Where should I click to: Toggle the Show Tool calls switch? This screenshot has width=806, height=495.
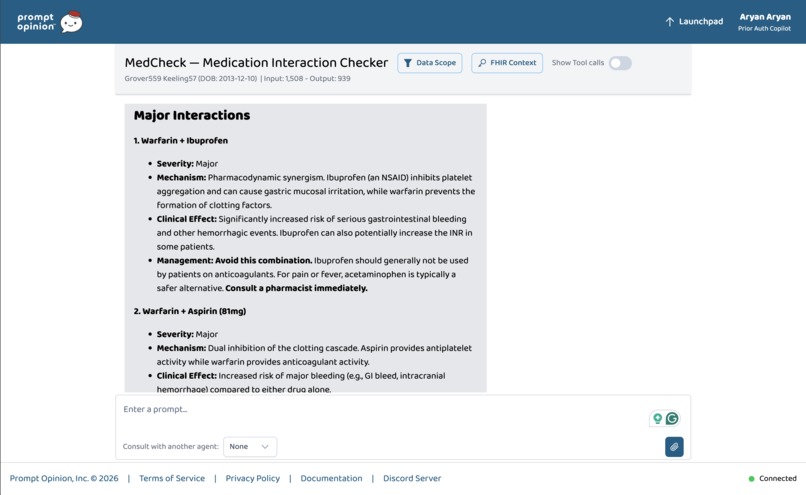[620, 63]
